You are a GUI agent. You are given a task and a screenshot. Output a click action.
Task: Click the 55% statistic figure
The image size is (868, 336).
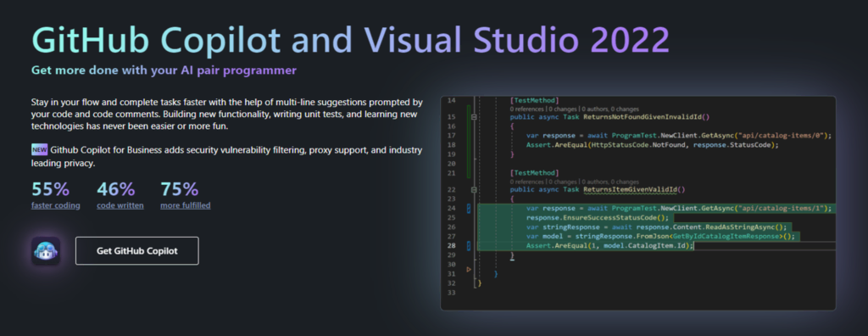[50, 189]
